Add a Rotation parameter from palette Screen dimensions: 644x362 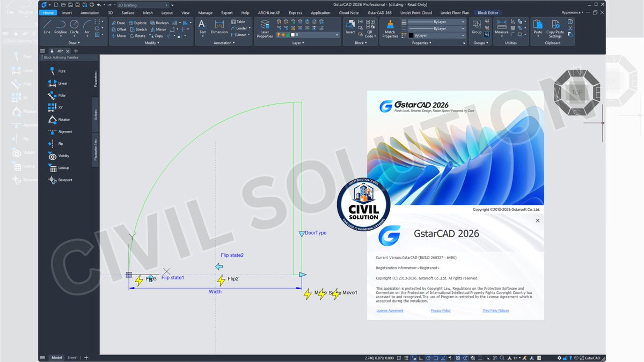click(59, 119)
